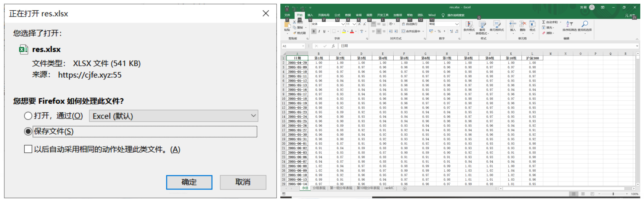644x199 pixels.
Task: Click the 取消 (Cancel) button
Action: tap(243, 182)
